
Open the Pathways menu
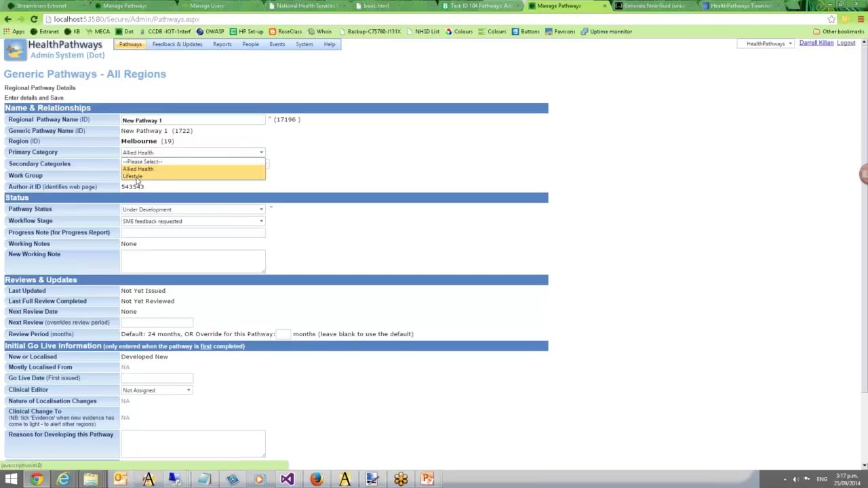pos(130,45)
